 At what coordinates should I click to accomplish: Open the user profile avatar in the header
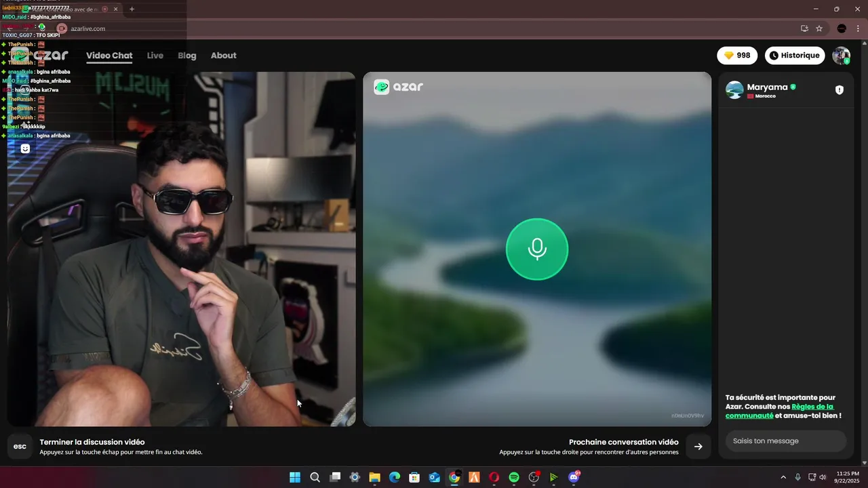(x=842, y=56)
